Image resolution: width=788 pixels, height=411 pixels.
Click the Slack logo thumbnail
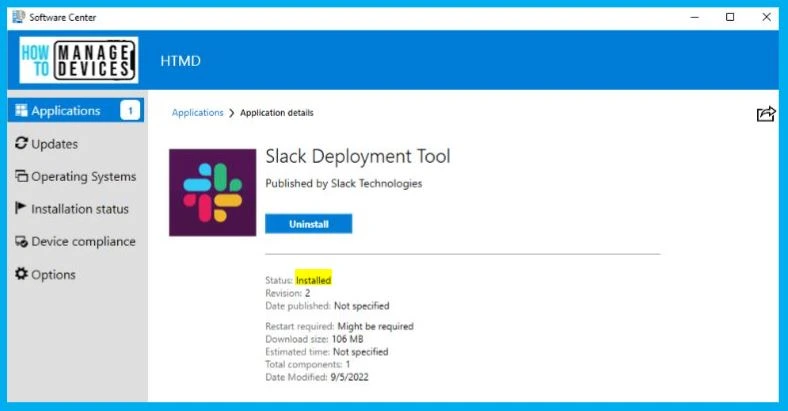click(x=213, y=192)
